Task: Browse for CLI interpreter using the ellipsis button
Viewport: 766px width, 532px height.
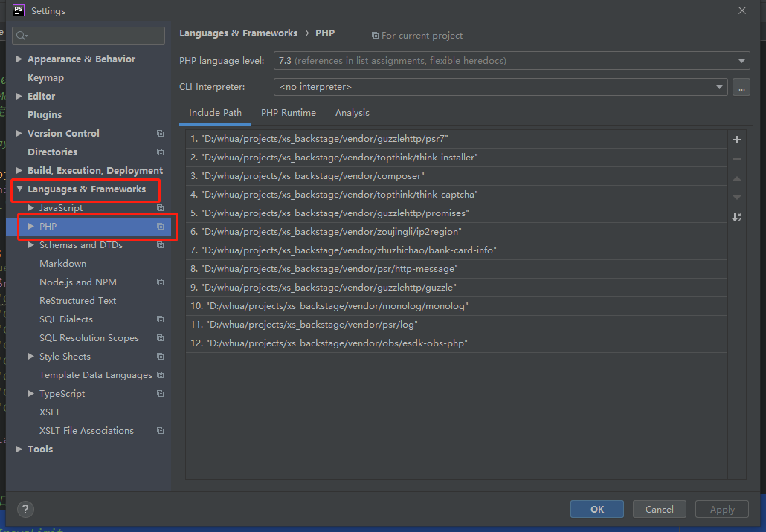Action: (x=741, y=87)
